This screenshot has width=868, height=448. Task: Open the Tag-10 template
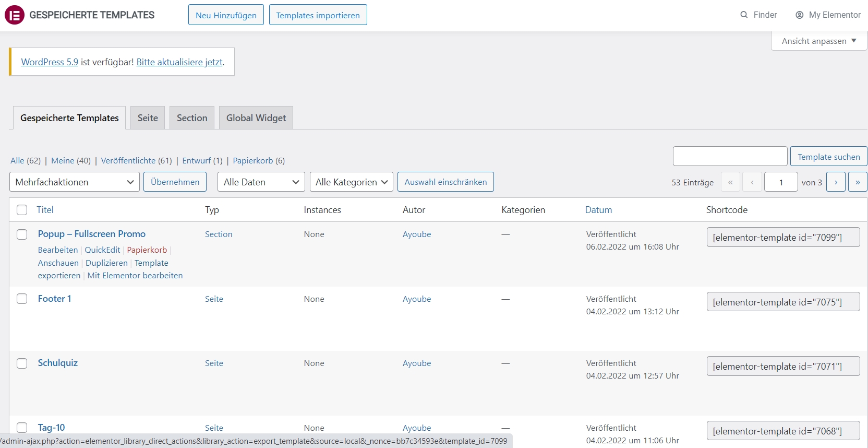coord(51,428)
